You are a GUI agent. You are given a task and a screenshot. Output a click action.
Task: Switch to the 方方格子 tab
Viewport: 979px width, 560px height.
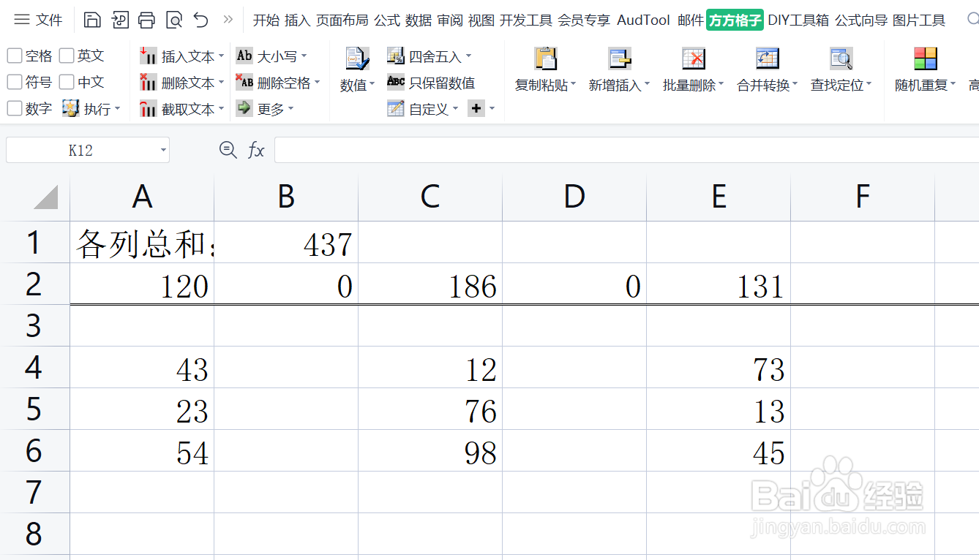[735, 20]
